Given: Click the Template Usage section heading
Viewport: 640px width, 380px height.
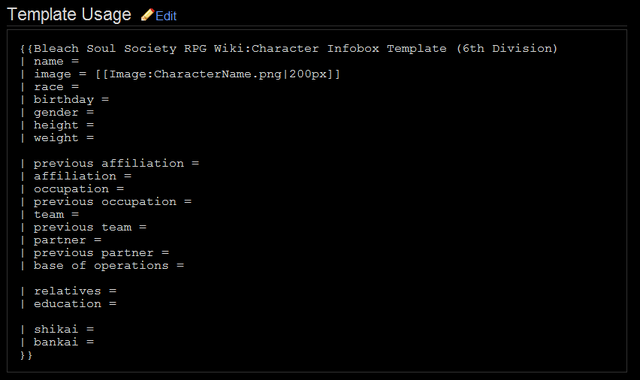Looking at the screenshot, I should point(69,15).
